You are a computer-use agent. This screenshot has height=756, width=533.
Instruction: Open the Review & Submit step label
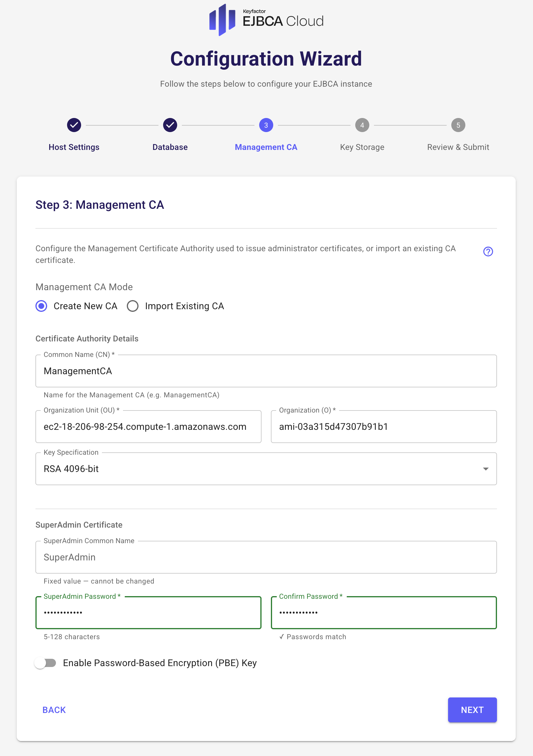tap(458, 147)
